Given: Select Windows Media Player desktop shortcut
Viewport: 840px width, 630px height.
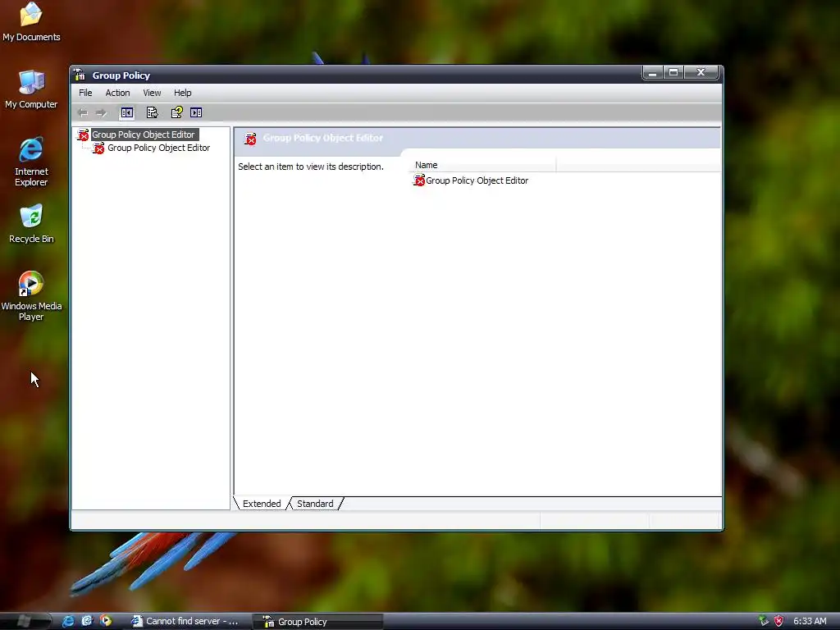Looking at the screenshot, I should point(31,295).
